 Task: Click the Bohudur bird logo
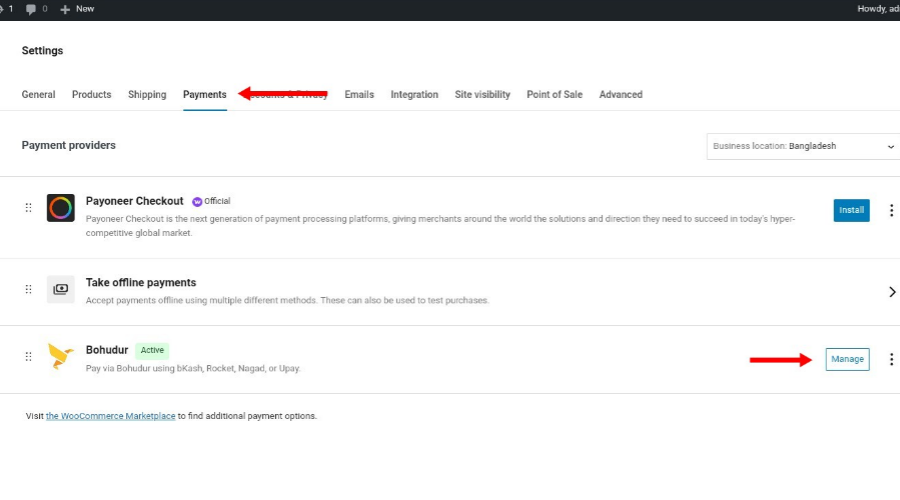pyautogui.click(x=60, y=356)
